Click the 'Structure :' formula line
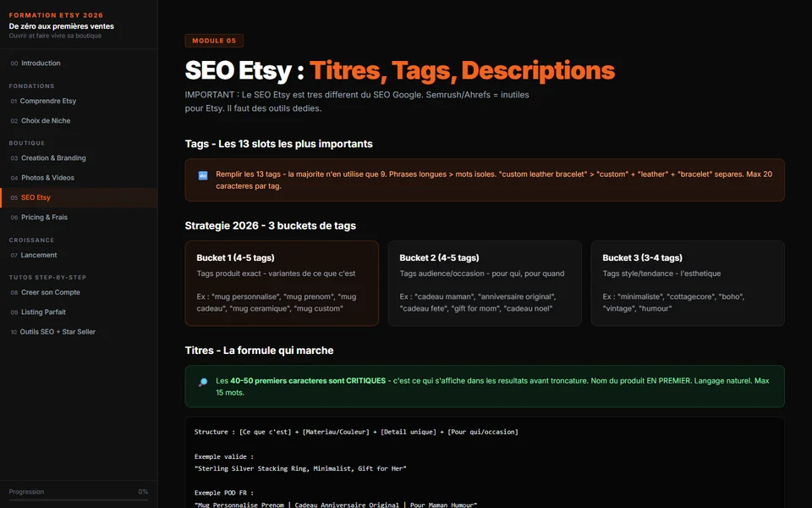Viewport: 812px width, 508px height. (x=356, y=432)
